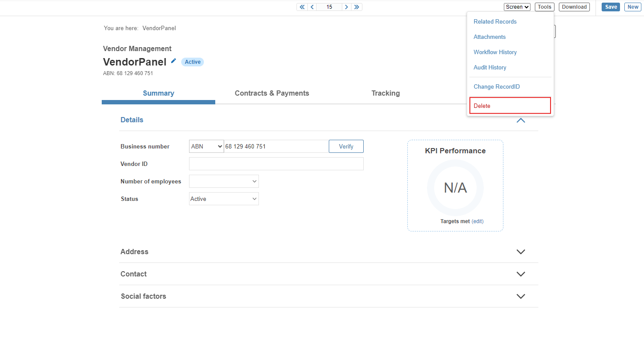The width and height of the screenshot is (644, 345).
Task: Open the Screen view selector
Action: tap(517, 7)
